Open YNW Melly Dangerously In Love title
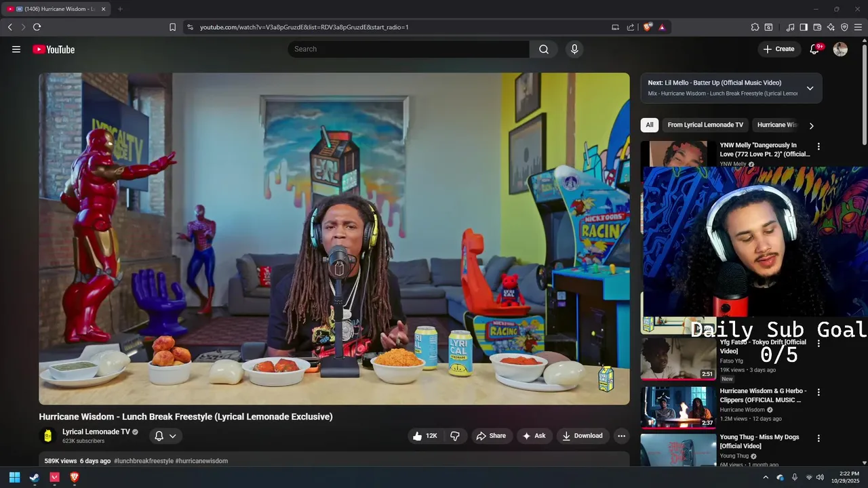 (x=765, y=149)
